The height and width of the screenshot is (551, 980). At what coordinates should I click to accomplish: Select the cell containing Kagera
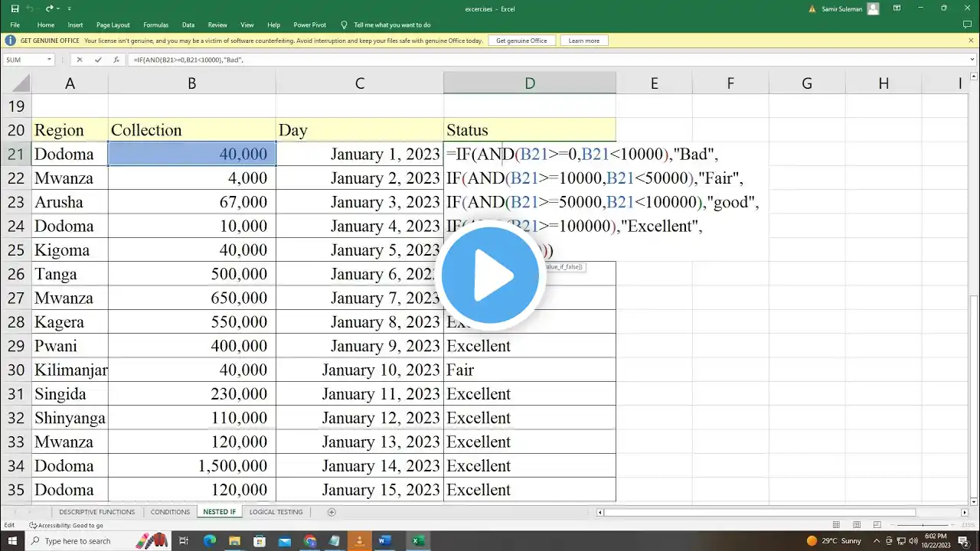tap(70, 322)
